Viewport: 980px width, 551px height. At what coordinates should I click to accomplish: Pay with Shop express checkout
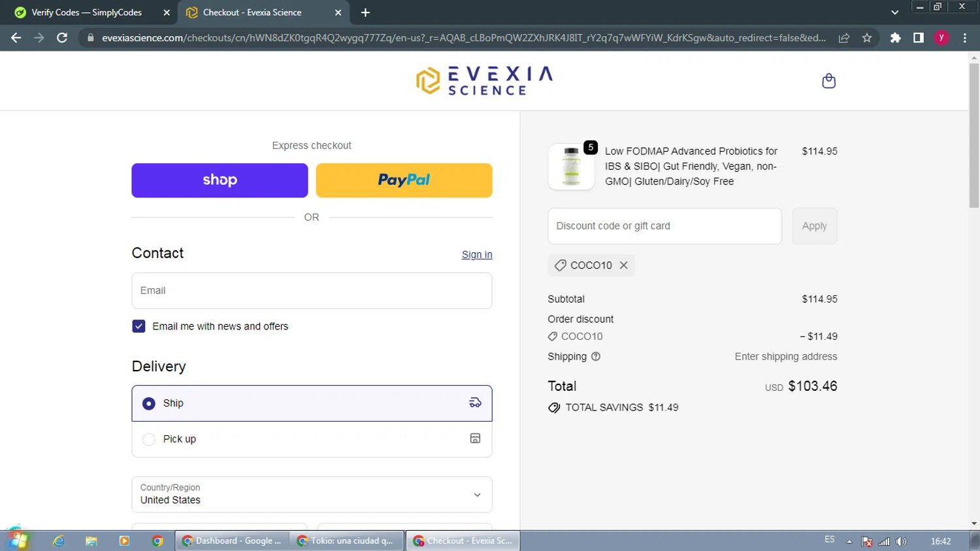point(220,180)
